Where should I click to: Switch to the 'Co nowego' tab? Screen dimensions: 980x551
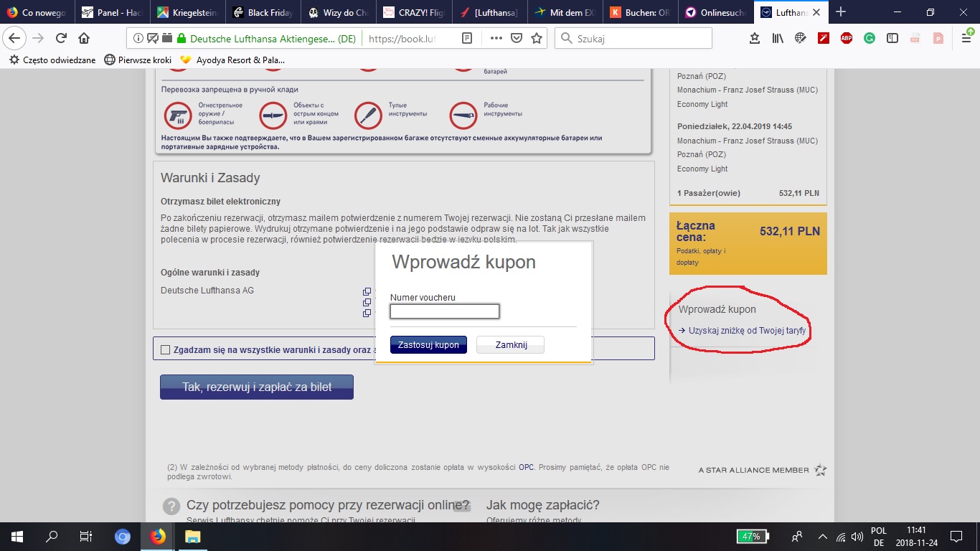37,12
